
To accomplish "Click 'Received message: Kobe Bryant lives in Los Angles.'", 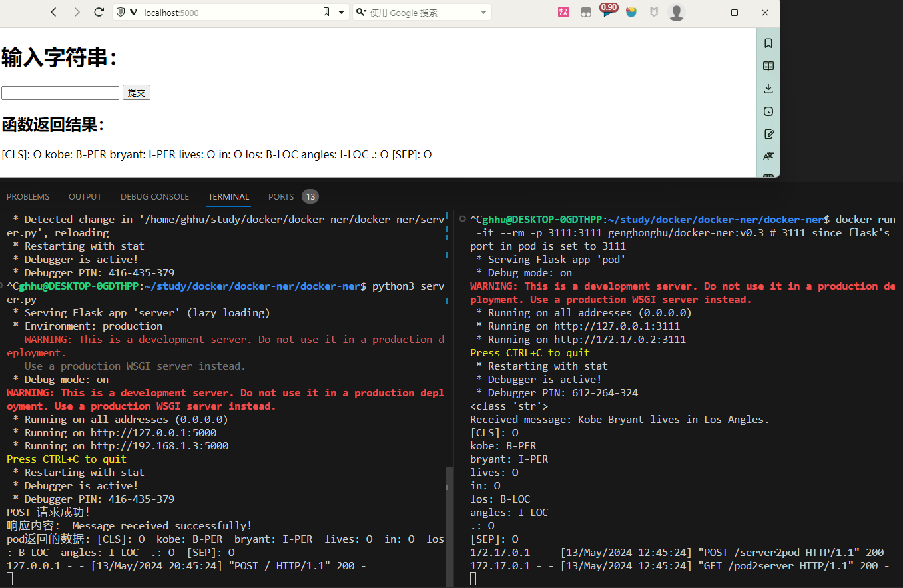I will pos(620,419).
